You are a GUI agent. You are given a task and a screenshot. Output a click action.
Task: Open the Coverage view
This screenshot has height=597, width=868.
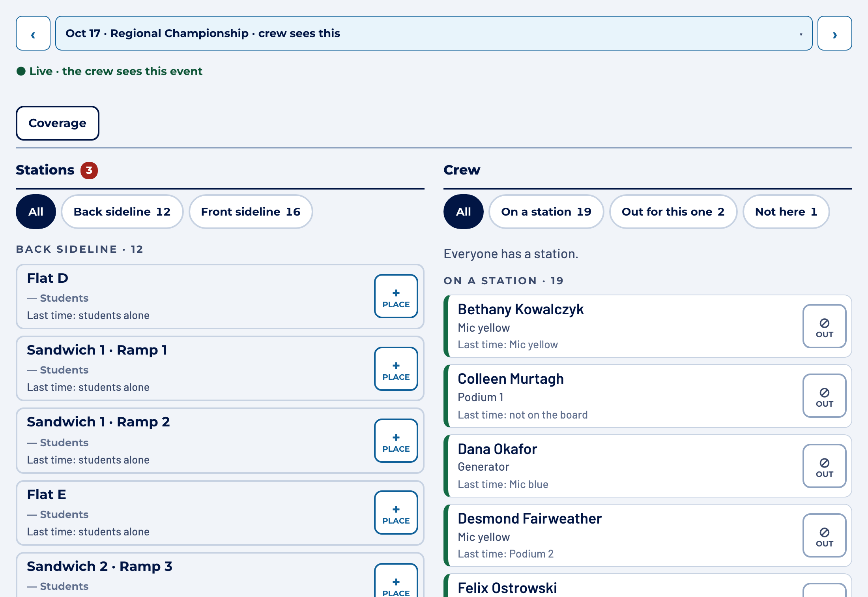[x=58, y=123]
